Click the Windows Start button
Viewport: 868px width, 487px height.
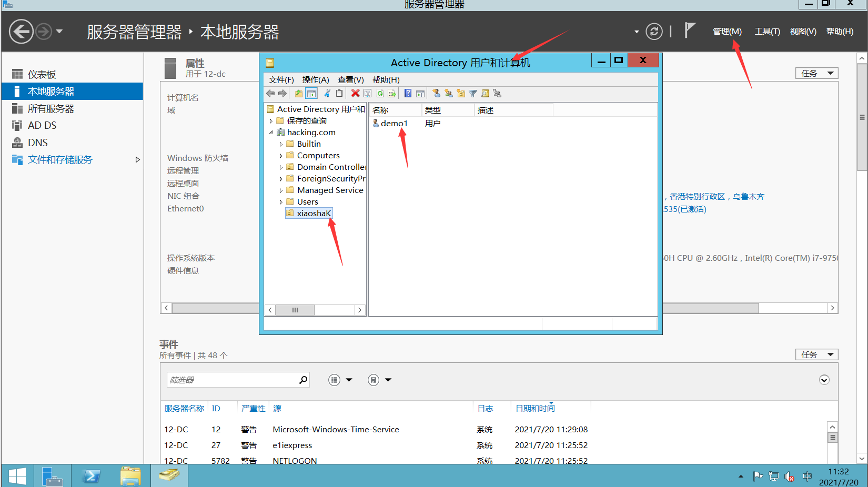point(17,476)
